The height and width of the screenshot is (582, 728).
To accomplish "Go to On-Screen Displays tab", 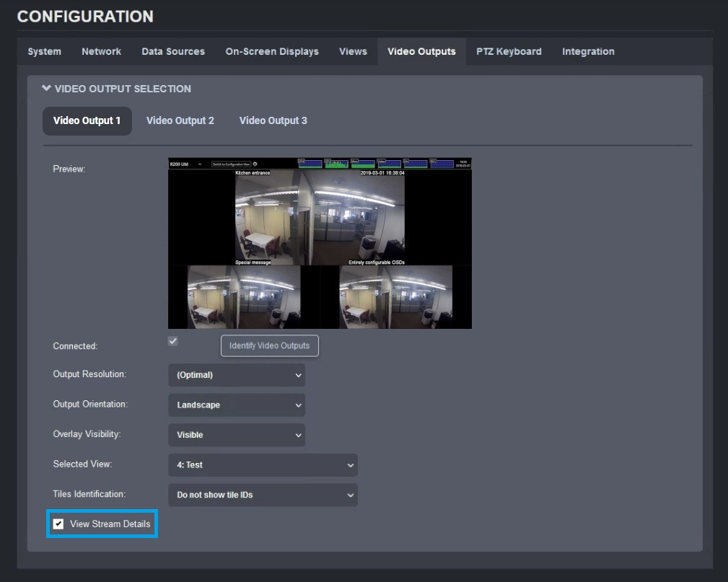I will [x=272, y=51].
